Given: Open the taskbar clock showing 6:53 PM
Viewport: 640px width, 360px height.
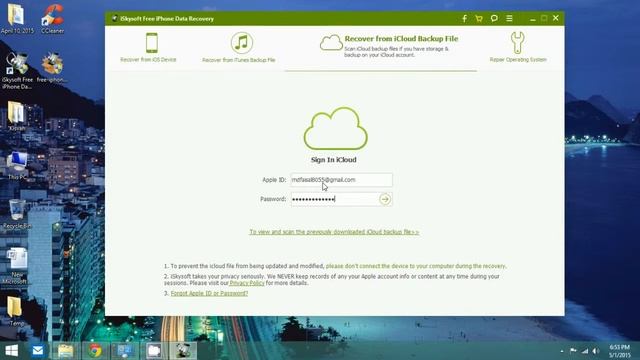Looking at the screenshot, I should click(620, 351).
